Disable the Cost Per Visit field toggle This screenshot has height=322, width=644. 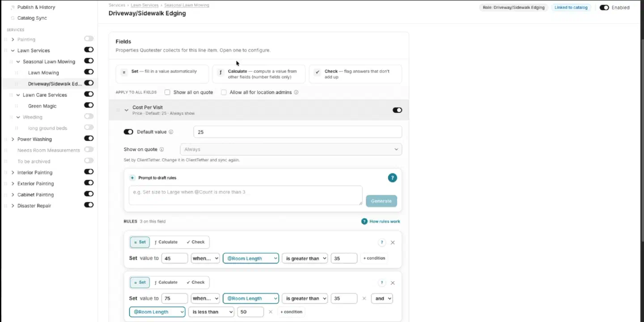click(x=397, y=110)
